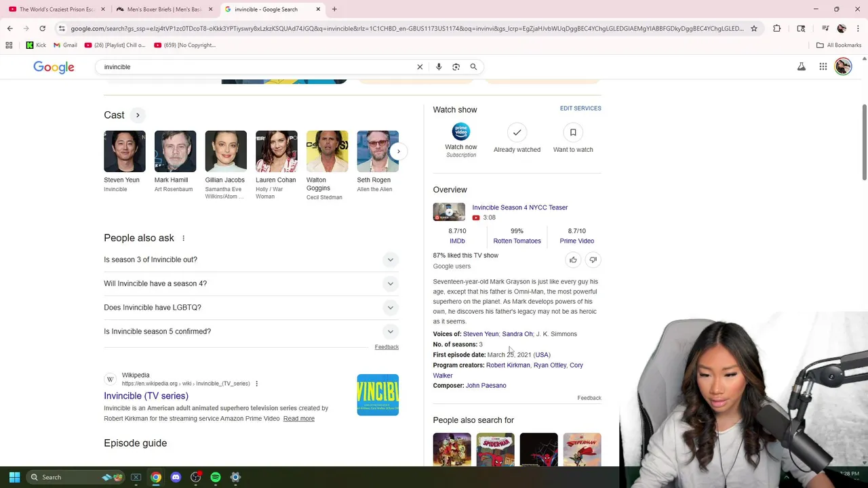Open the No Copyright bookmark
868x488 pixels.
click(x=184, y=45)
